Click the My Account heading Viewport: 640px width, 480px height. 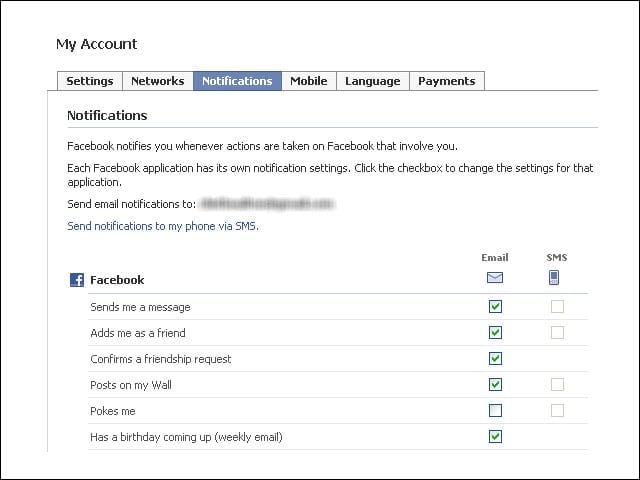[x=97, y=44]
